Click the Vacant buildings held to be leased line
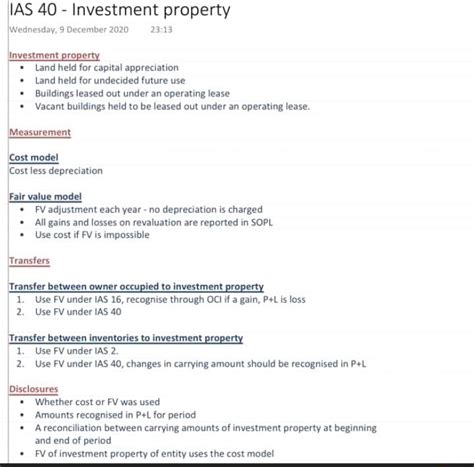Viewport: 474px width, 467px height. pos(172,107)
